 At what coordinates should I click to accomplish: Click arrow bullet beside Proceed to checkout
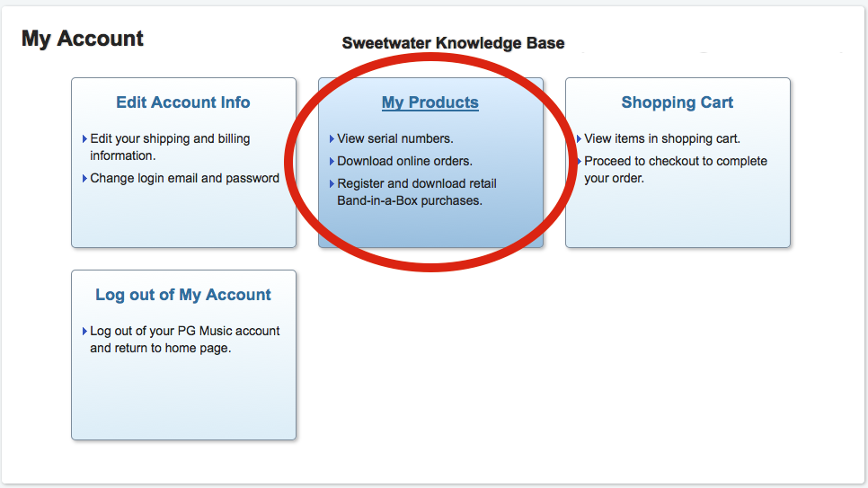[x=579, y=161]
